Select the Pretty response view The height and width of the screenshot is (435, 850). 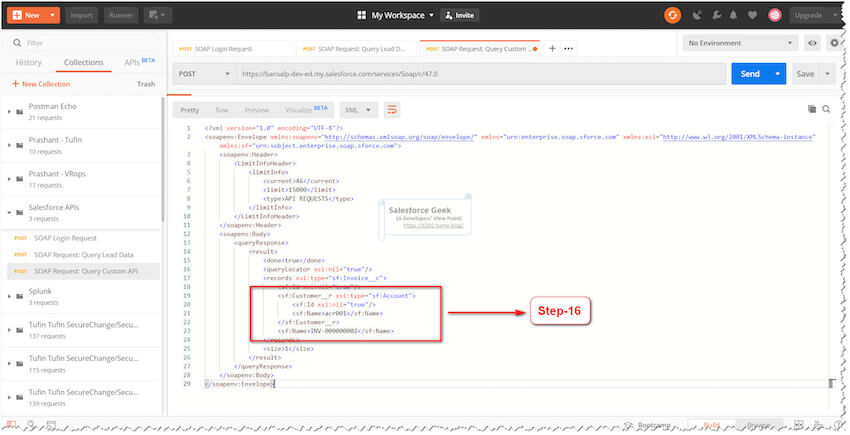point(190,110)
